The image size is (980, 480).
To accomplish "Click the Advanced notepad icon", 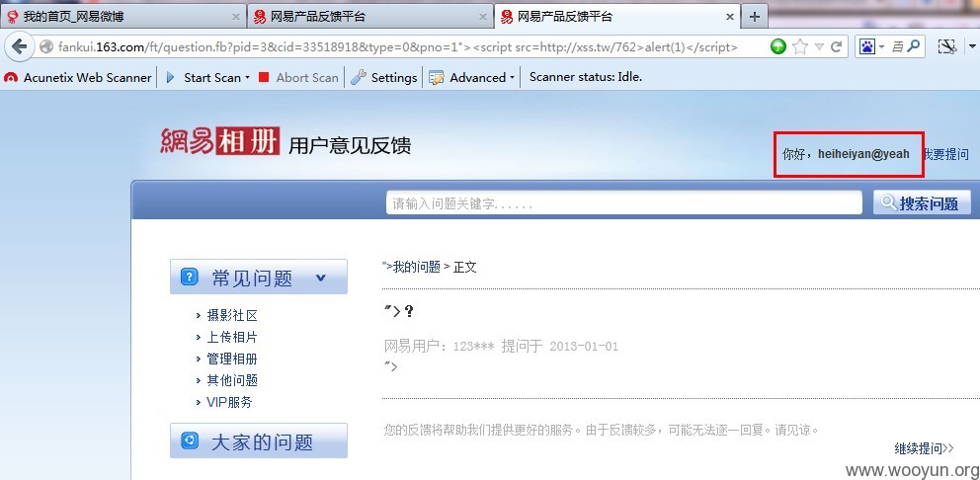I will pos(437,77).
